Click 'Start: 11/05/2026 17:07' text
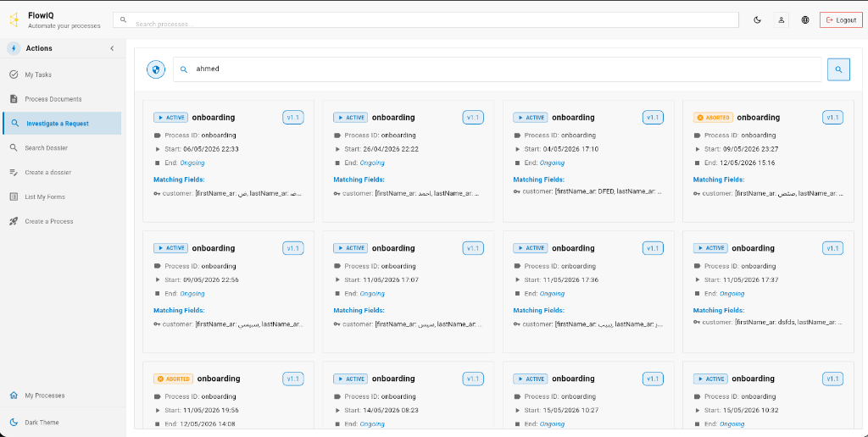The image size is (868, 437). point(381,280)
